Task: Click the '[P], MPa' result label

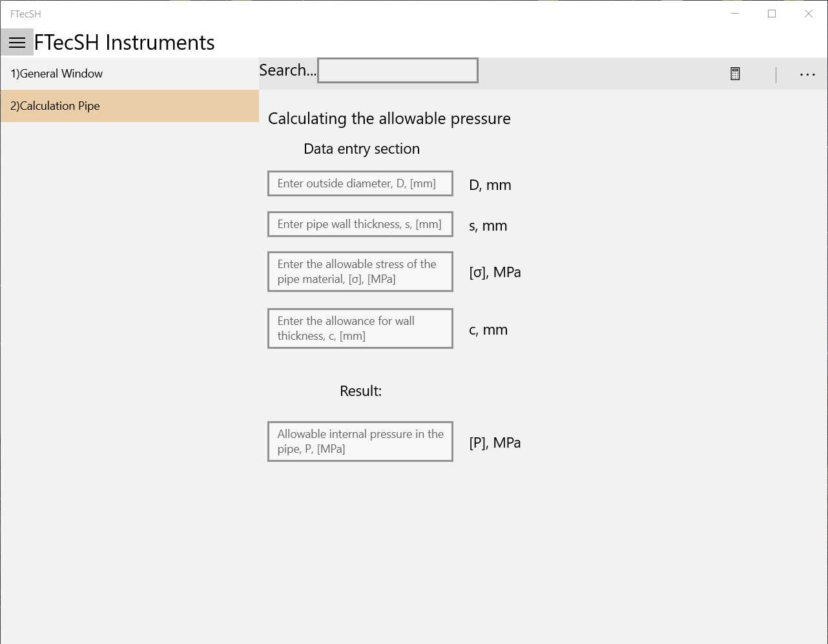Action: tap(495, 443)
